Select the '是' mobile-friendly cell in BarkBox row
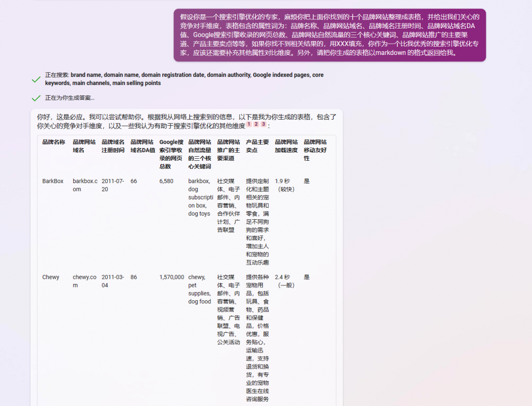The height and width of the screenshot is (406, 532). 307,181
